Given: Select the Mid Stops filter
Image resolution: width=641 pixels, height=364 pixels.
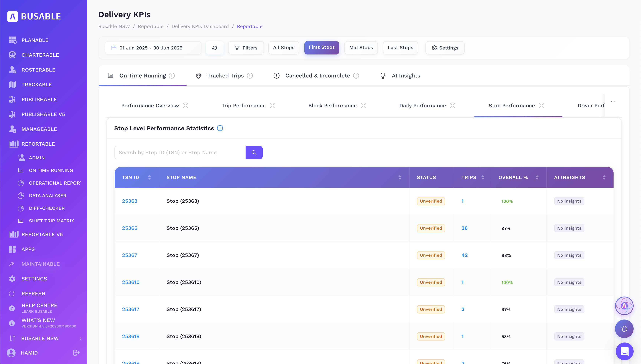Looking at the screenshot, I should pos(361,48).
